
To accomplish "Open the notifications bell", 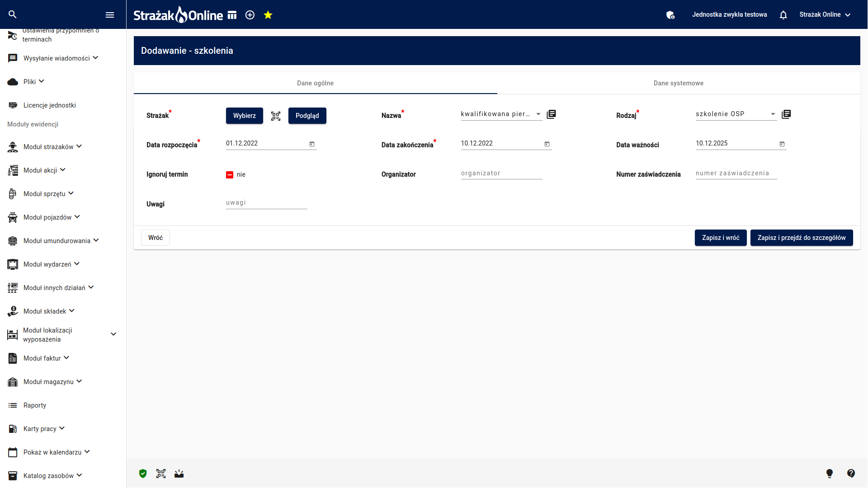I will click(783, 15).
